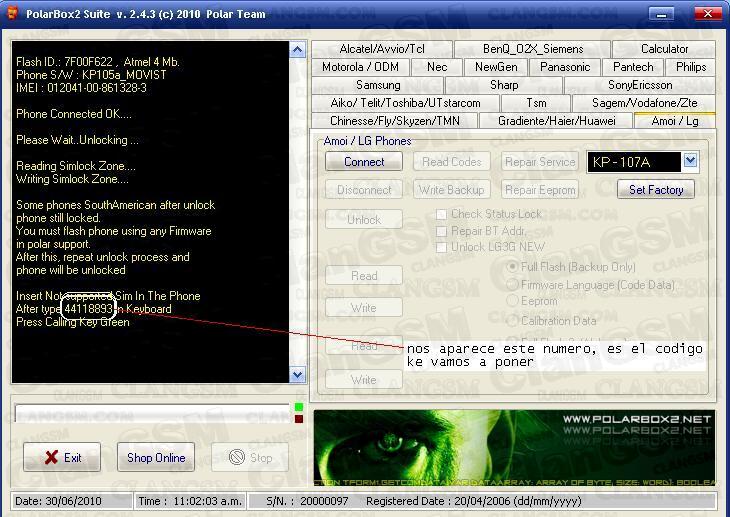Select Firmware Language (Code Data) radio option
730x517 pixels.
click(513, 285)
